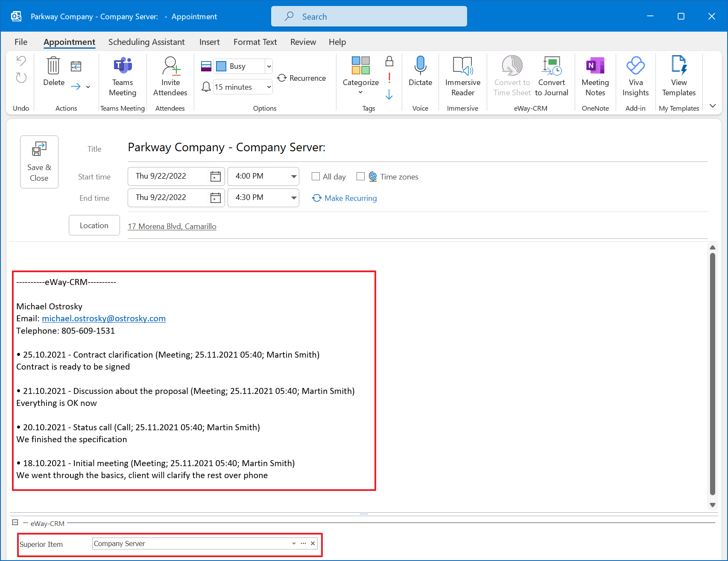Open View Templates

[679, 76]
